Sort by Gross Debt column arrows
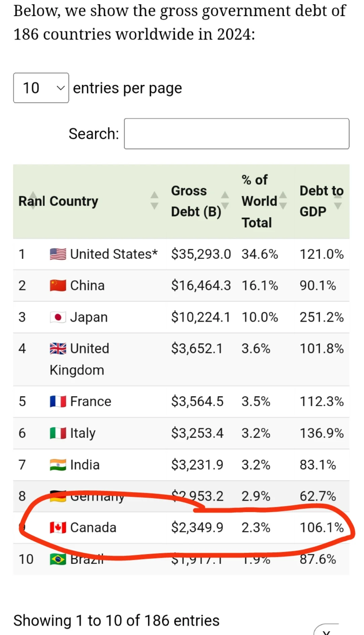The image size is (364, 635). pyautogui.click(x=225, y=201)
